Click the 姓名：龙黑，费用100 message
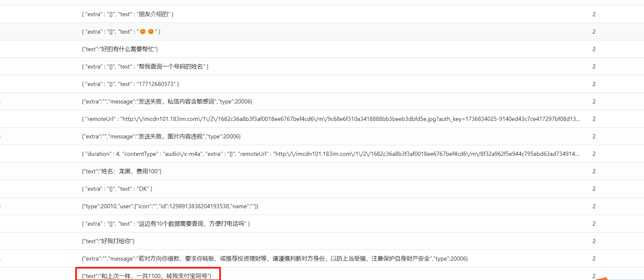 [x=122, y=171]
